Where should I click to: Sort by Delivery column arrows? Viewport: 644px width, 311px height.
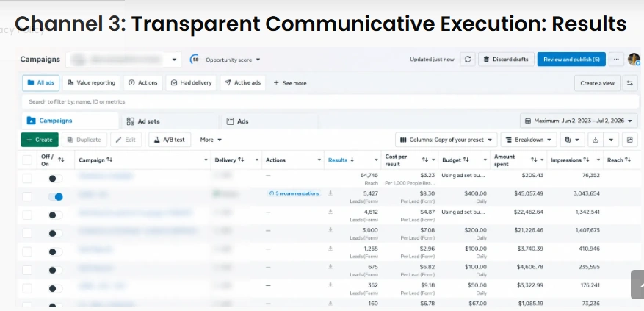point(241,160)
